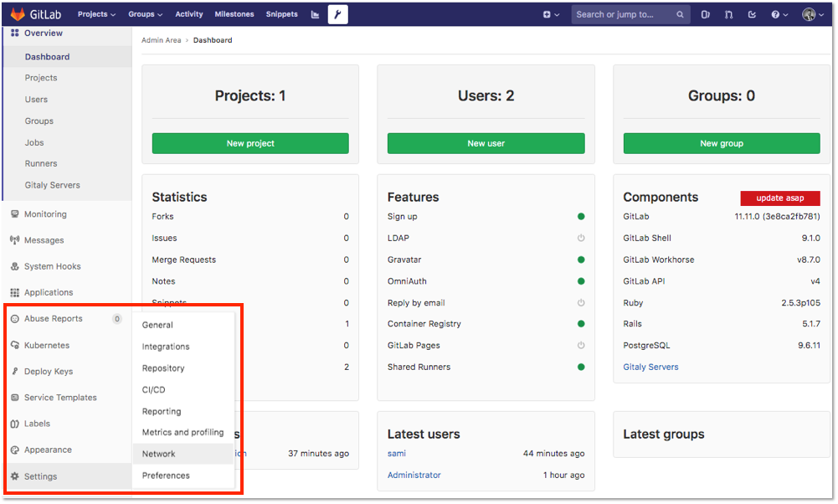Click GitLab version 11.11.0 text

[777, 217]
